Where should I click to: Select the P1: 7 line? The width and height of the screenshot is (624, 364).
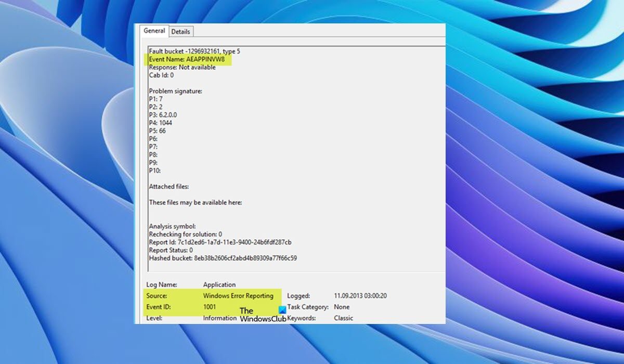(157, 99)
